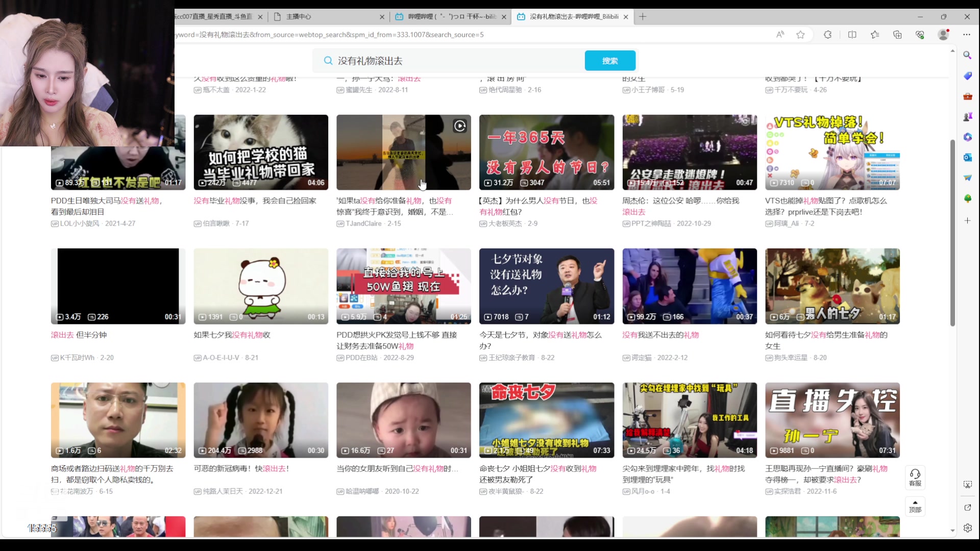Open sidebar paper plane Drop icon

point(967,178)
